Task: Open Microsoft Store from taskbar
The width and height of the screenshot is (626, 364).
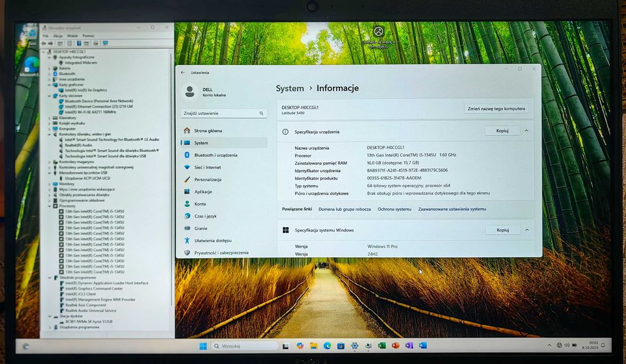Action: coord(341,346)
